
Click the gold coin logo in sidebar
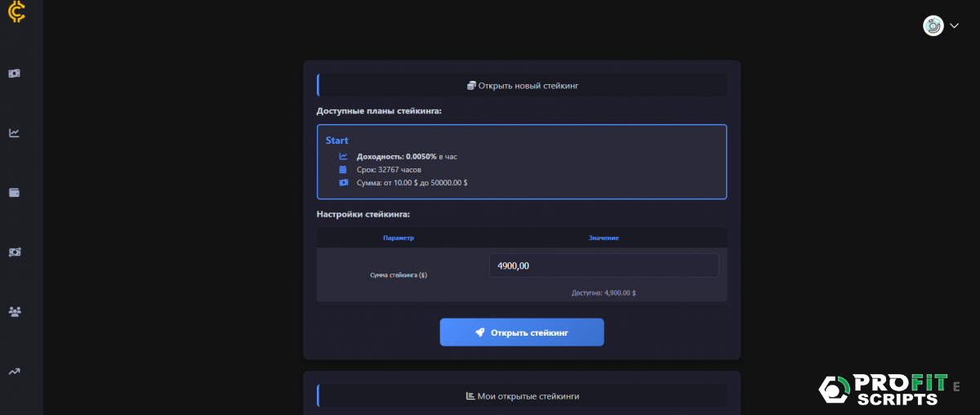click(16, 12)
